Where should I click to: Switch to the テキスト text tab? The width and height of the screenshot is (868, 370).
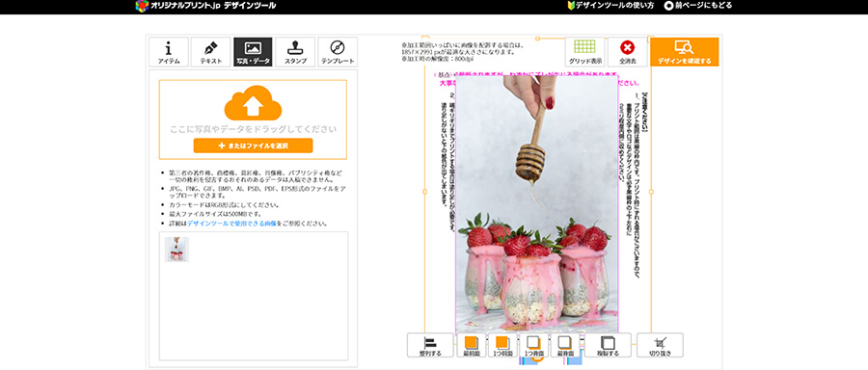pos(211,52)
